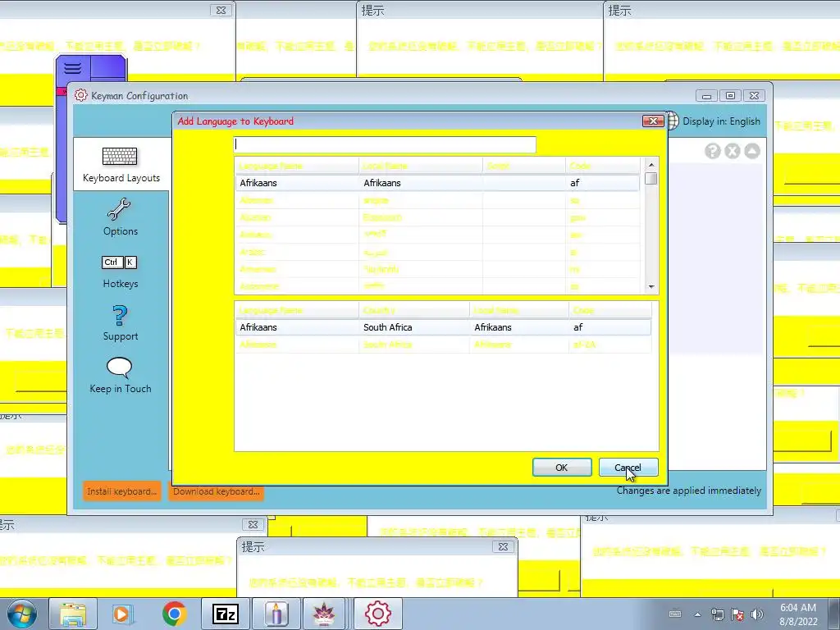840x630 pixels.
Task: Open File Explorer from the taskbar
Action: click(x=73, y=614)
